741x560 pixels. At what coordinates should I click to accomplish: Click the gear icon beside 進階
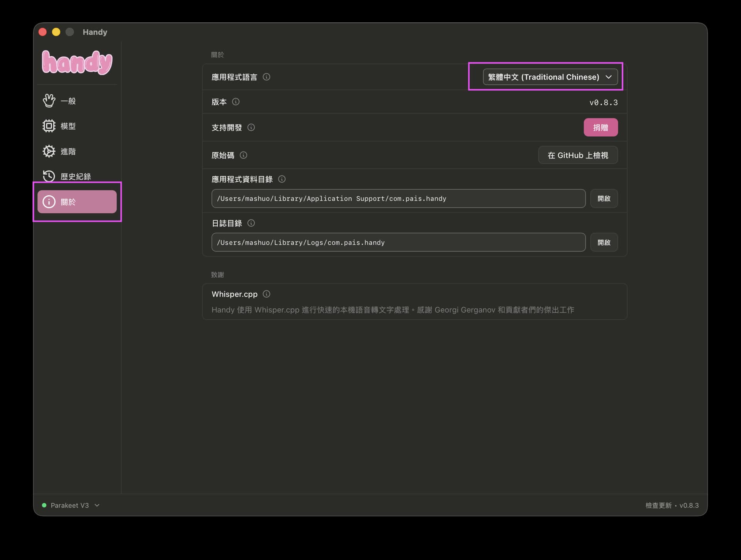49,151
